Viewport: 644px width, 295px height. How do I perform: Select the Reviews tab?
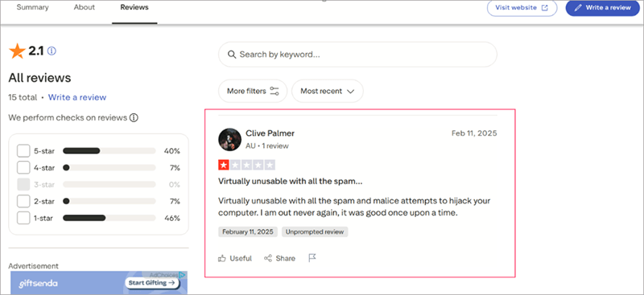click(x=134, y=7)
